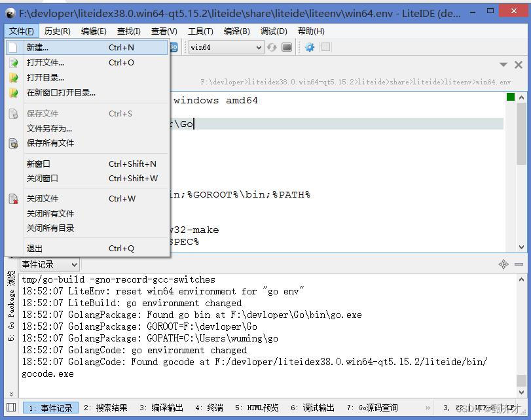Screen dimensions: 531x420
Task: Choose 新建... in the File menu
Action: click(86, 47)
